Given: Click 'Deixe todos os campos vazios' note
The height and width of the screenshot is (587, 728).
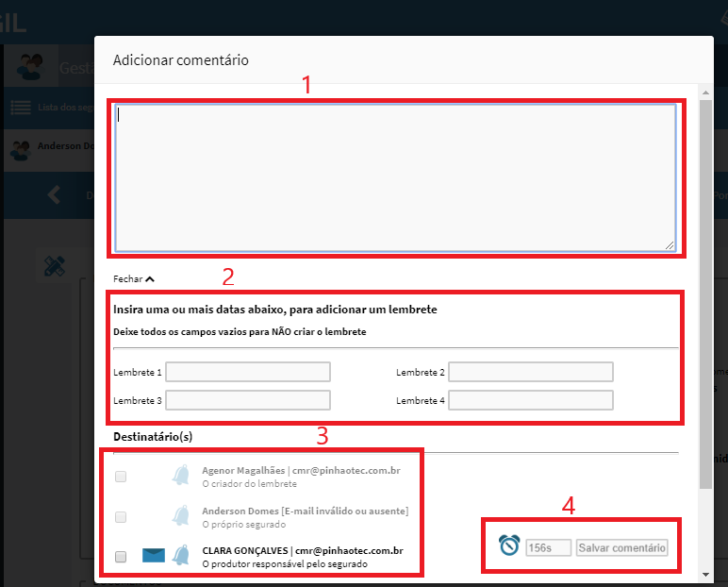Looking at the screenshot, I should 240,332.
